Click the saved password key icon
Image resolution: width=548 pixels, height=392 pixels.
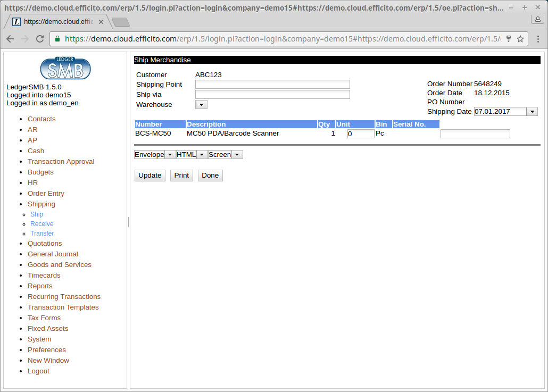coord(509,39)
